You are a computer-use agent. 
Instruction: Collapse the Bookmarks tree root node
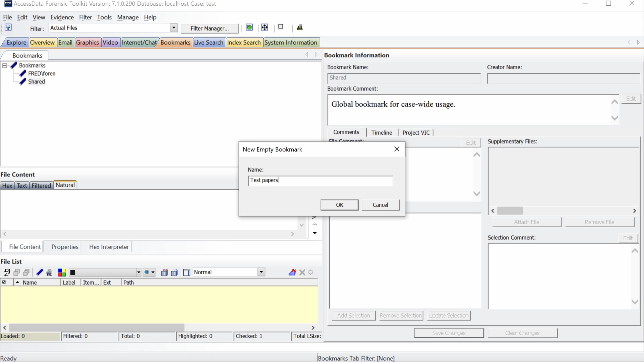tap(5, 66)
